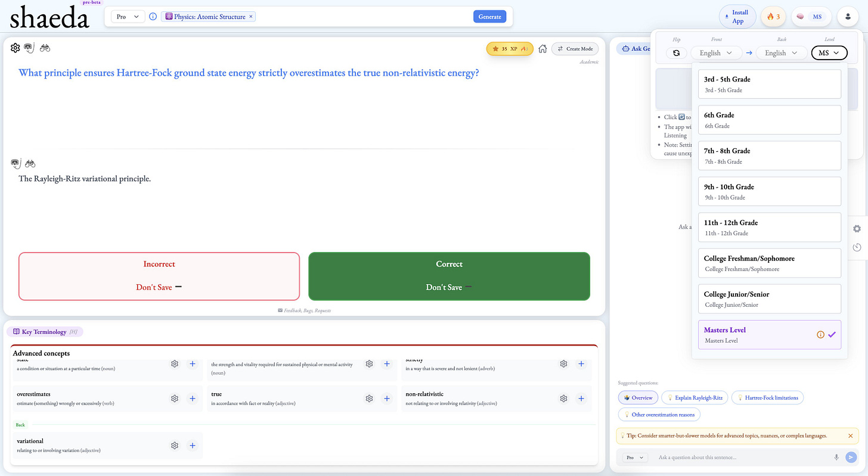This screenshot has height=476, width=868.
Task: Collapse the MS level dropdown
Action: 829,53
